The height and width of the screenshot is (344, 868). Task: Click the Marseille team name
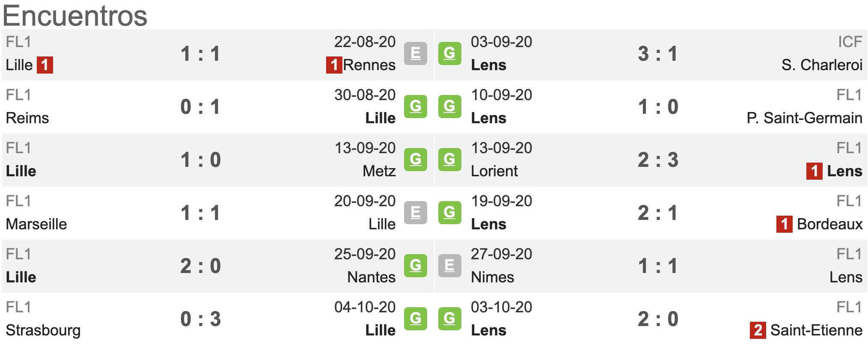point(36,224)
